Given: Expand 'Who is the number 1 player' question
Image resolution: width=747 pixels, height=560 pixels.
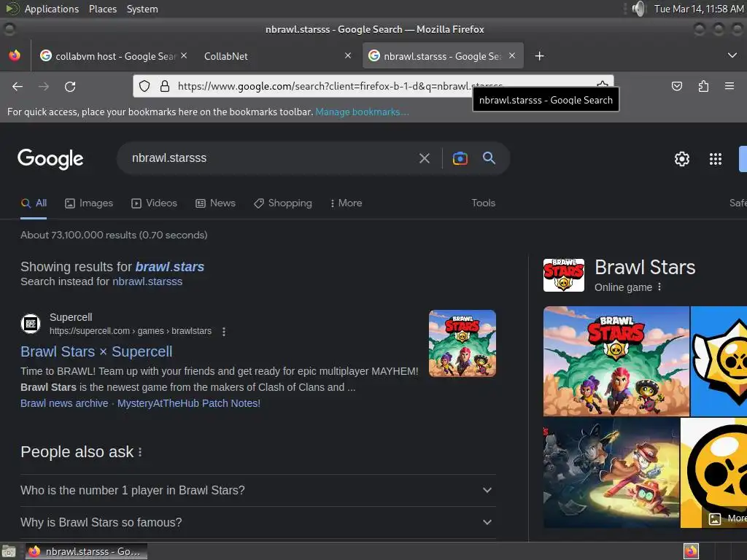Looking at the screenshot, I should (x=258, y=490).
